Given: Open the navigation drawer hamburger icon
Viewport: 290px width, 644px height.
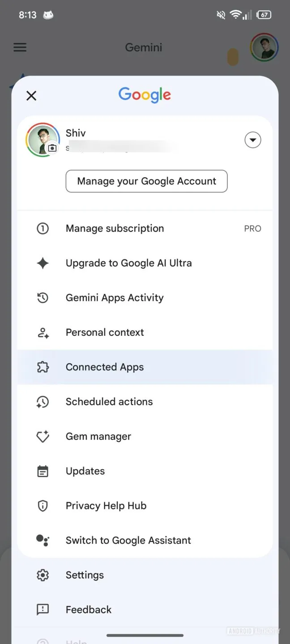Looking at the screenshot, I should click(x=20, y=47).
